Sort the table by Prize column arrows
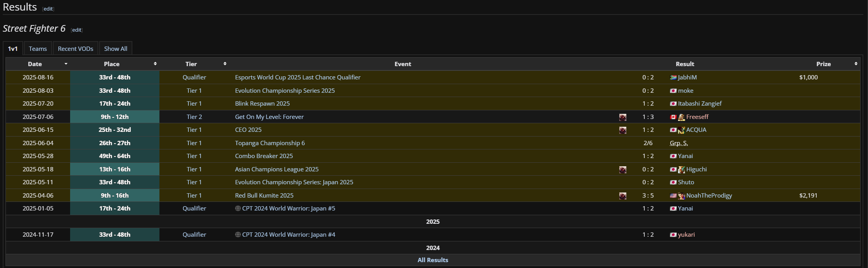The width and height of the screenshot is (868, 268). 856,64
